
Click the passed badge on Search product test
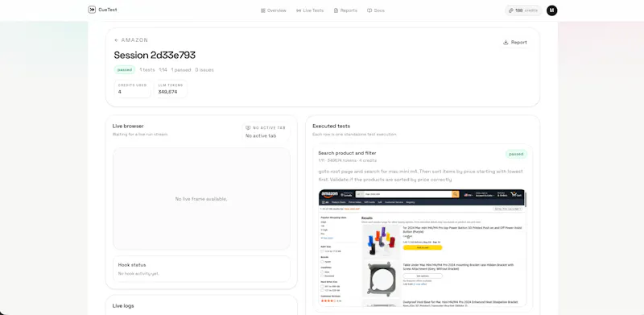pos(516,154)
